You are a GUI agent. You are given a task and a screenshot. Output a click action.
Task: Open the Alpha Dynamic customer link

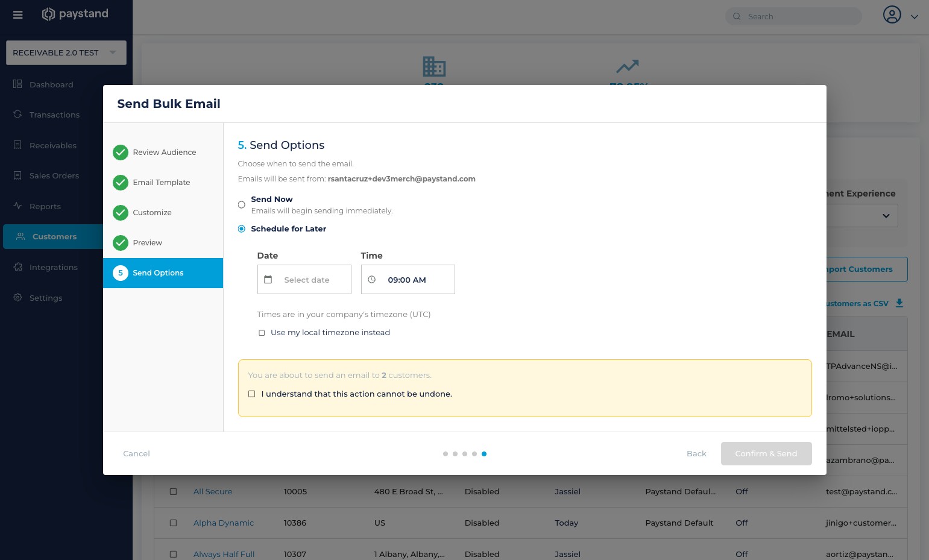coord(224,523)
